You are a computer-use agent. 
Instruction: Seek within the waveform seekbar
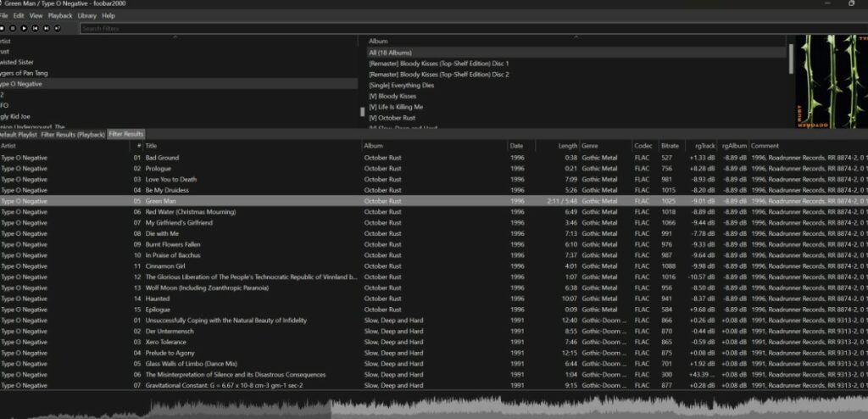tap(434, 405)
